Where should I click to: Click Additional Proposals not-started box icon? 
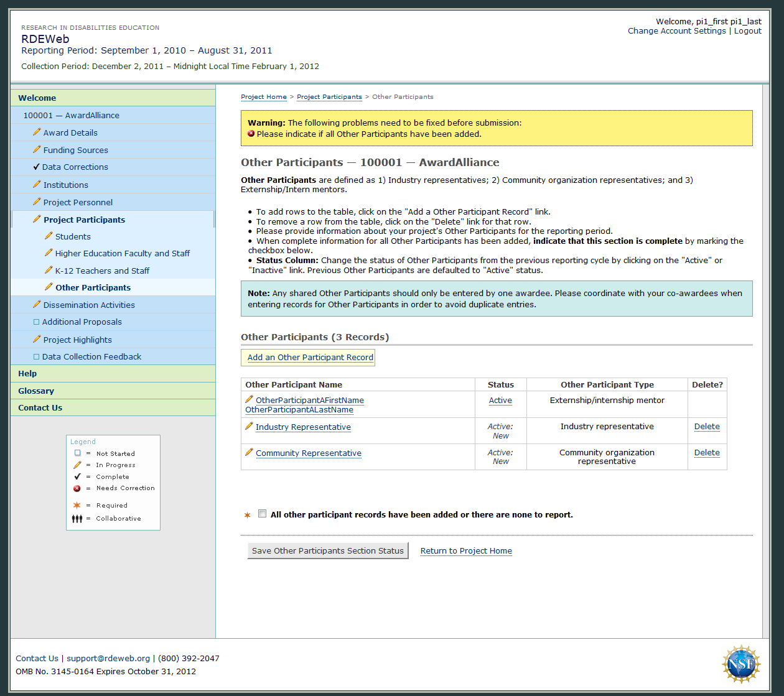tap(36, 322)
